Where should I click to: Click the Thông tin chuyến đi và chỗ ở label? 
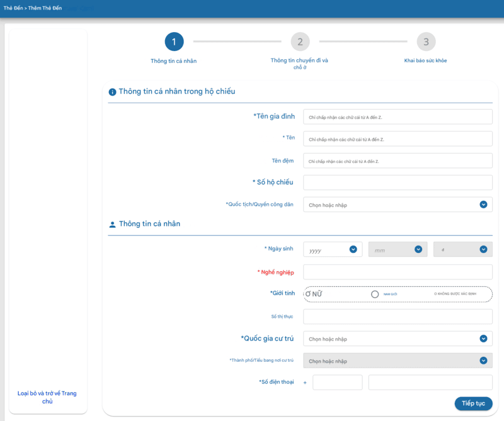coord(300,64)
